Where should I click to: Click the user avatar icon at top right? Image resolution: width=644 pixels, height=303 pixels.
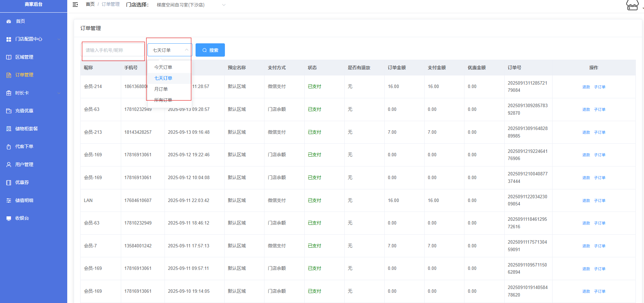632,5
